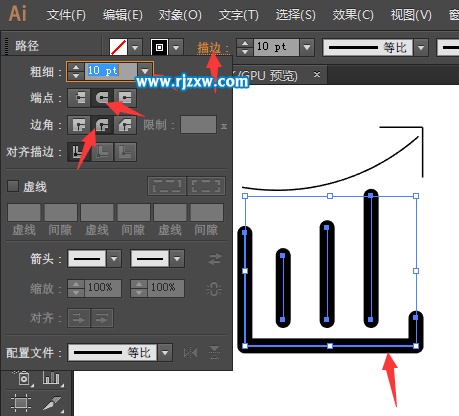Align stroke to outside icon
Viewport: 459px width, 416px height.
[125, 152]
